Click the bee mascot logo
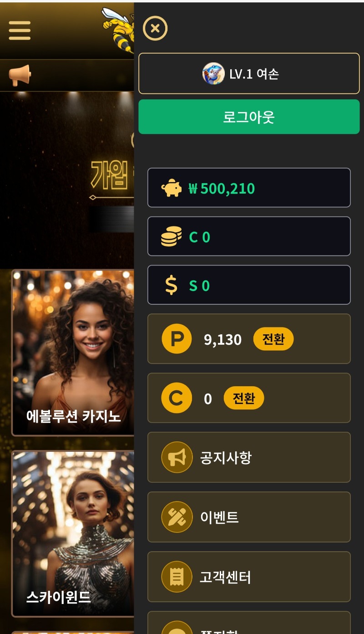 117,30
